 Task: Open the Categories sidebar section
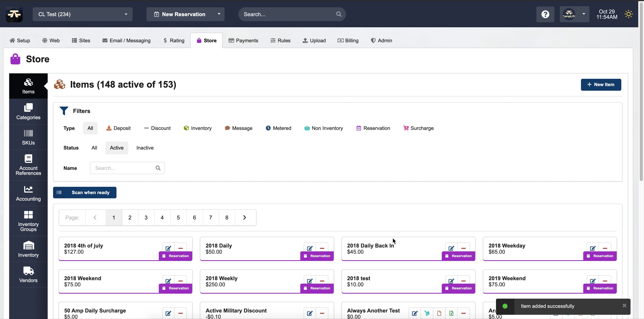point(28,111)
